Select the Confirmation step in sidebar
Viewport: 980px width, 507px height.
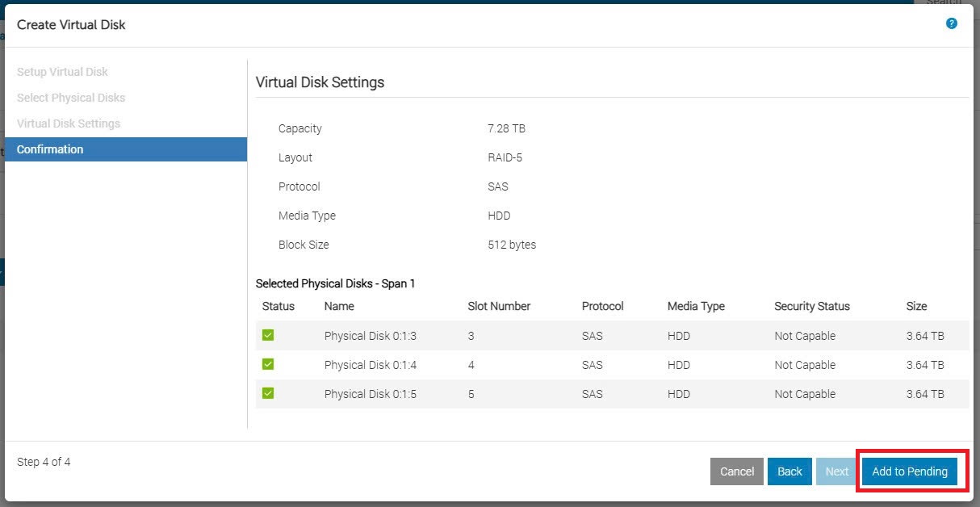point(50,149)
